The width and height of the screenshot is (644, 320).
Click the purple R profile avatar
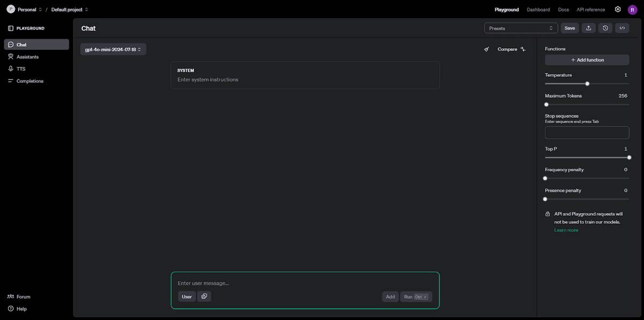(632, 10)
